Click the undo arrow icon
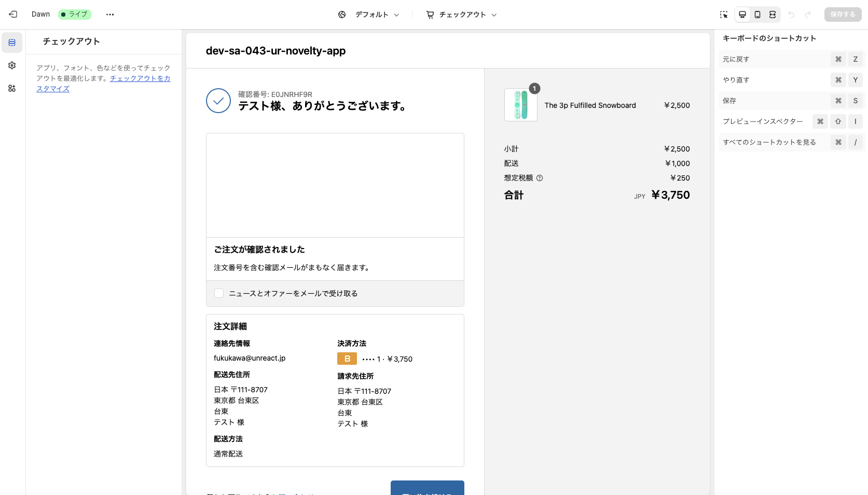The height and width of the screenshot is (495, 868). point(791,15)
